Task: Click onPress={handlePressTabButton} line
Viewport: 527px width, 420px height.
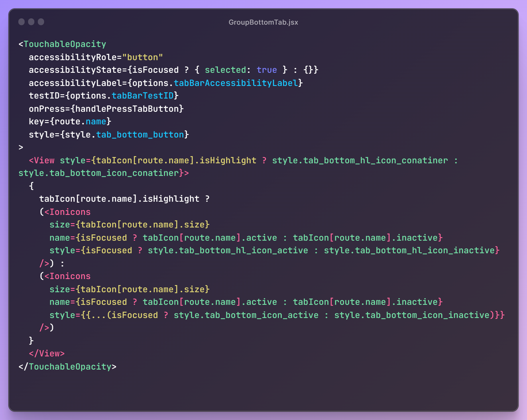Action: point(106,109)
